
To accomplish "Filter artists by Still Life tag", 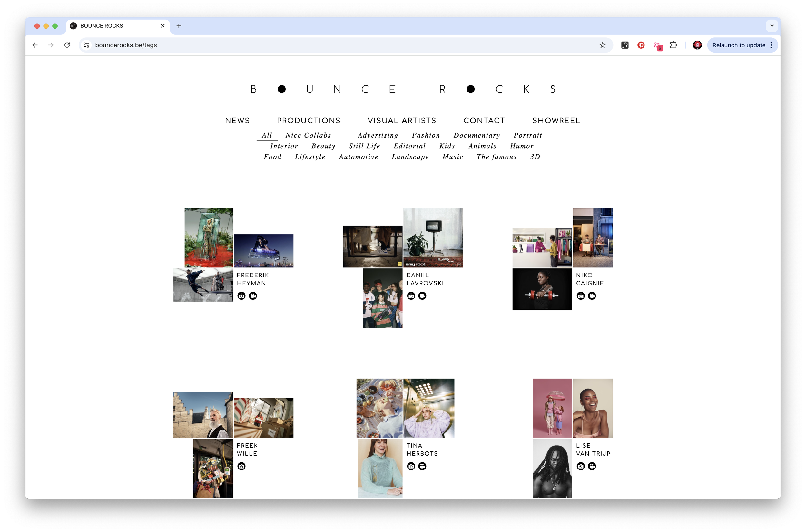I will [x=364, y=146].
